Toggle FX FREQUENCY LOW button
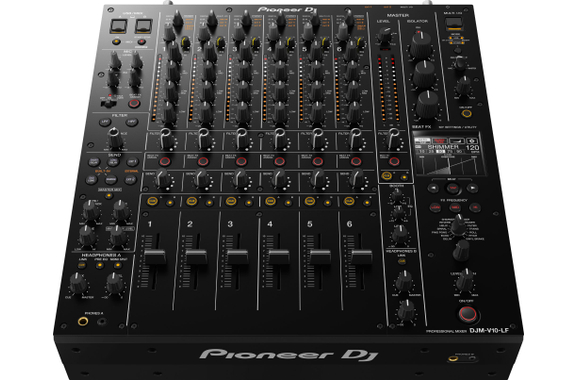This screenshot has height=380, width=576. 435,208
